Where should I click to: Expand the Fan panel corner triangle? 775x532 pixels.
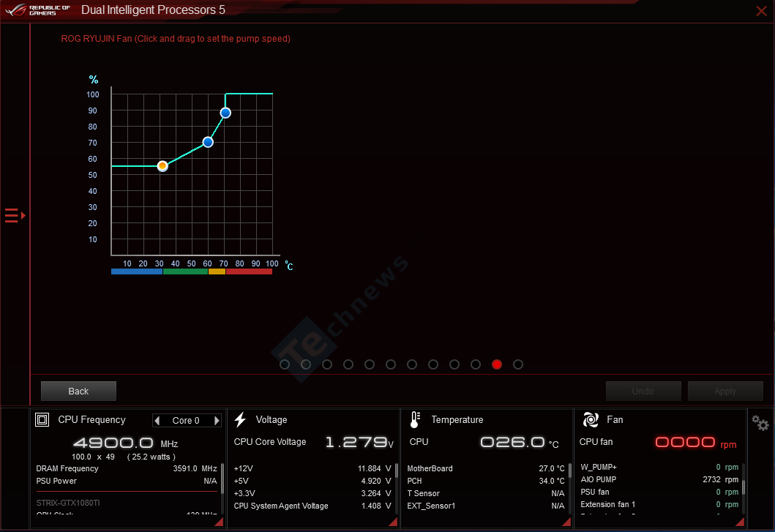point(740,522)
